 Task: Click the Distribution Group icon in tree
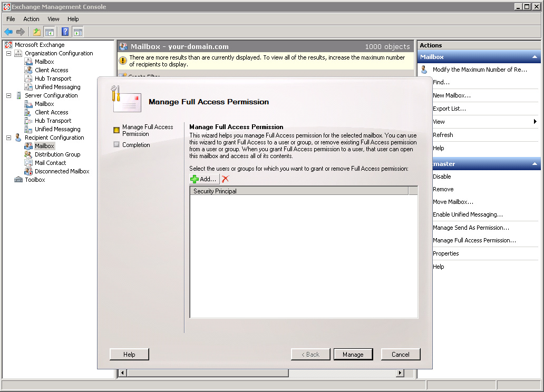click(28, 154)
